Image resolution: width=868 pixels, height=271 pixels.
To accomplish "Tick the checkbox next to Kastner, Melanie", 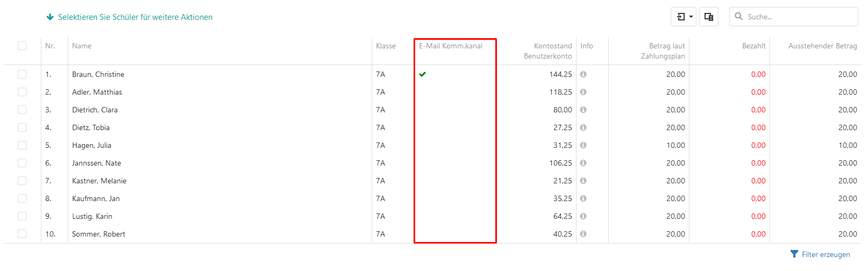I will [x=22, y=181].
